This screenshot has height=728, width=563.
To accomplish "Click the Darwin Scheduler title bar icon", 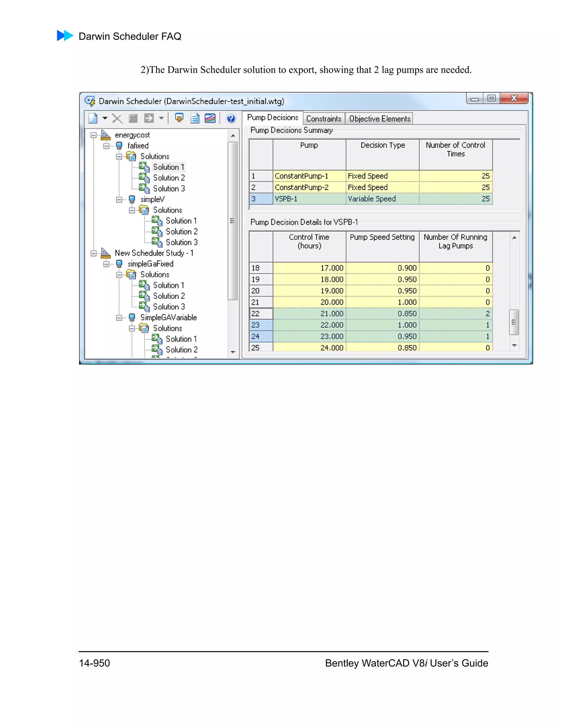I will pos(90,101).
